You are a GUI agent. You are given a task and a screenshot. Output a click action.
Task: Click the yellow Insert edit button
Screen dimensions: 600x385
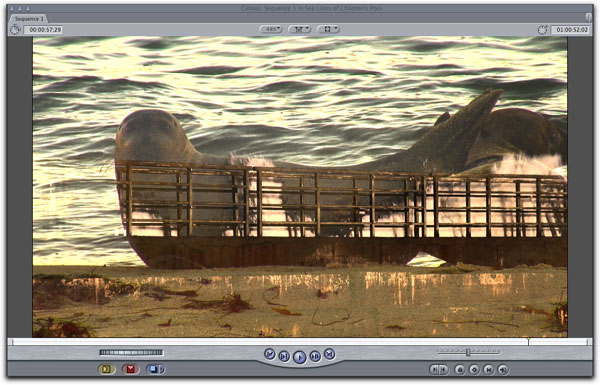[x=107, y=369]
